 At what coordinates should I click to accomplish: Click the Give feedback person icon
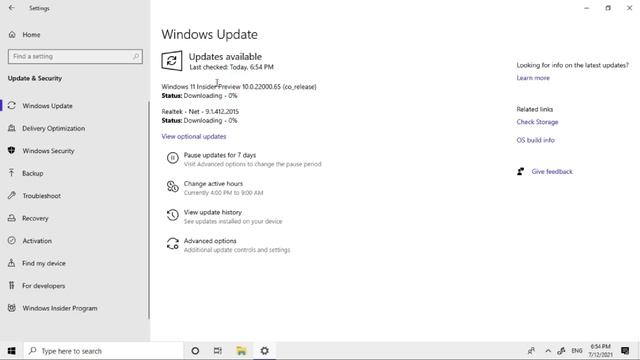click(x=520, y=172)
